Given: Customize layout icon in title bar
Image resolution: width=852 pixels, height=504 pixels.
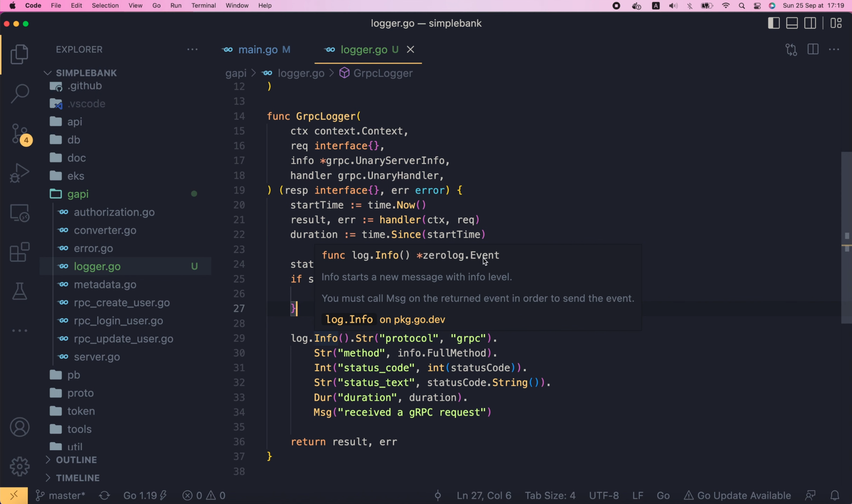Looking at the screenshot, I should (x=836, y=23).
